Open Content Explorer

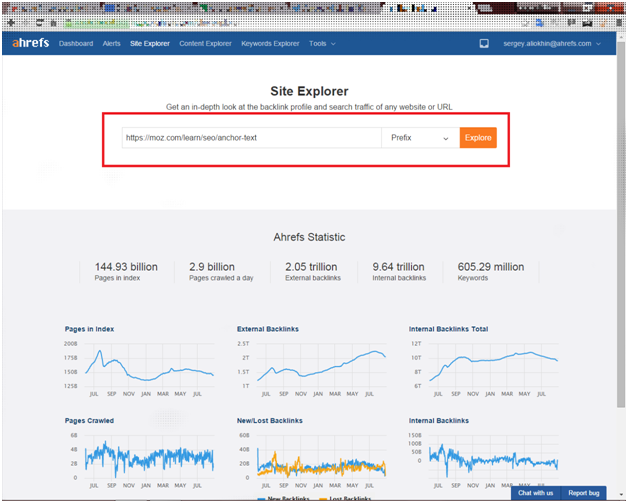tap(205, 43)
